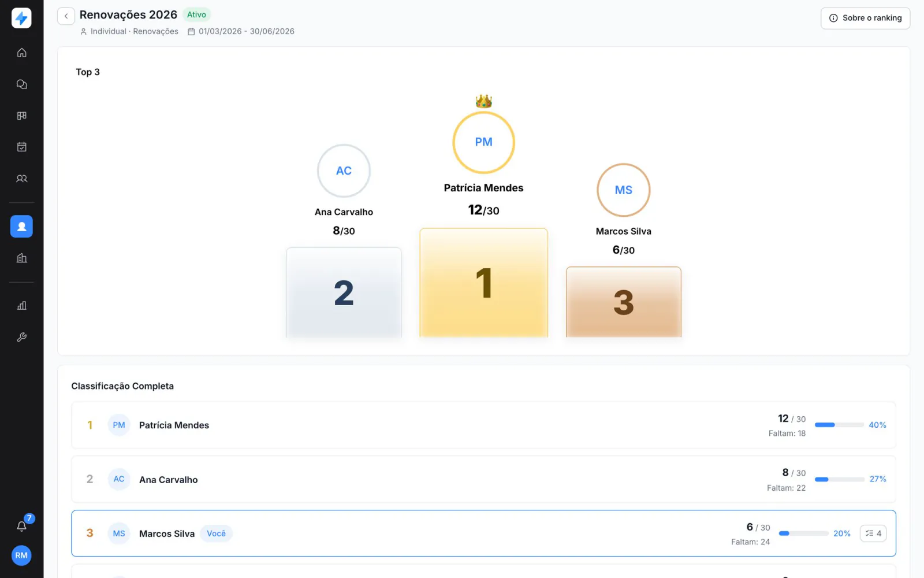
Task: Select Marcos Silva name in full ranking list
Action: click(167, 533)
